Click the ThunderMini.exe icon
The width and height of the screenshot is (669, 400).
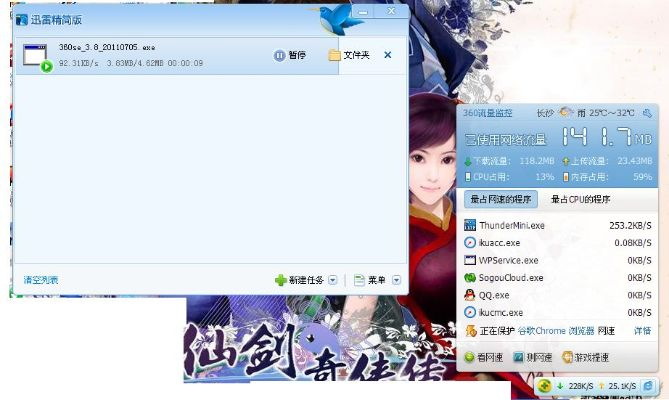click(x=470, y=225)
